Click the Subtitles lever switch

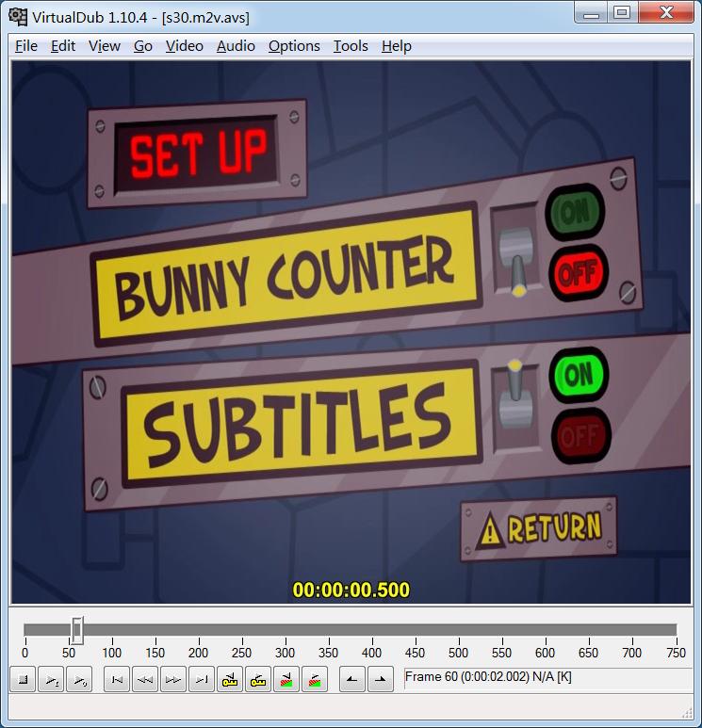[x=515, y=408]
